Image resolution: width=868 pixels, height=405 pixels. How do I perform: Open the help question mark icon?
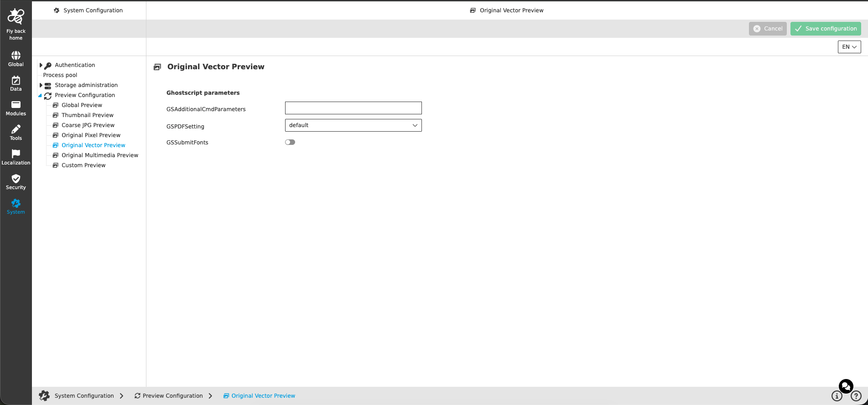coord(856,396)
